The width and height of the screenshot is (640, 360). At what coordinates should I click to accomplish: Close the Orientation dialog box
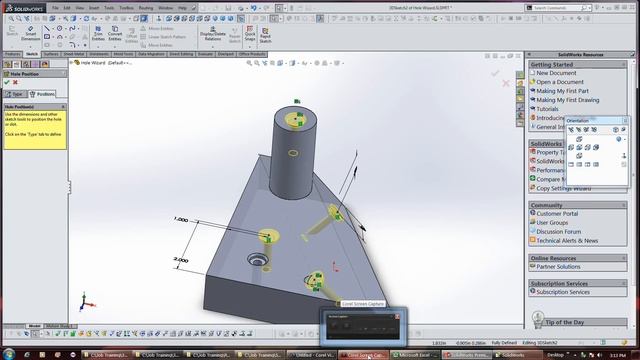(x=625, y=120)
